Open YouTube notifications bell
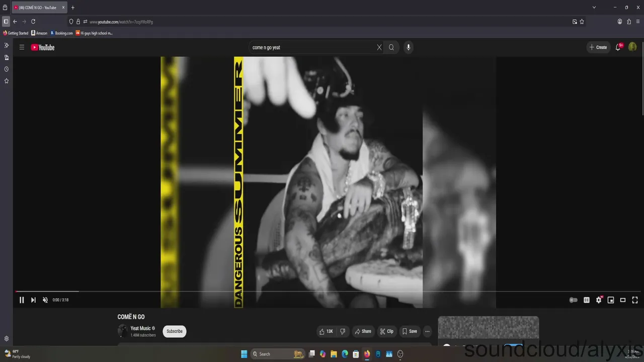Screen dimensions: 644x362 click(618, 47)
